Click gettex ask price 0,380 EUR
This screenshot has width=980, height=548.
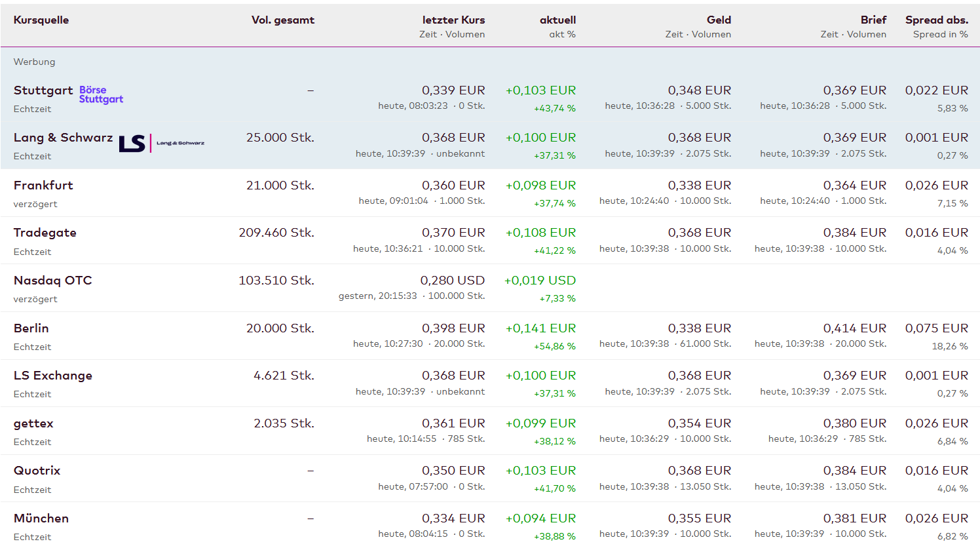point(855,423)
